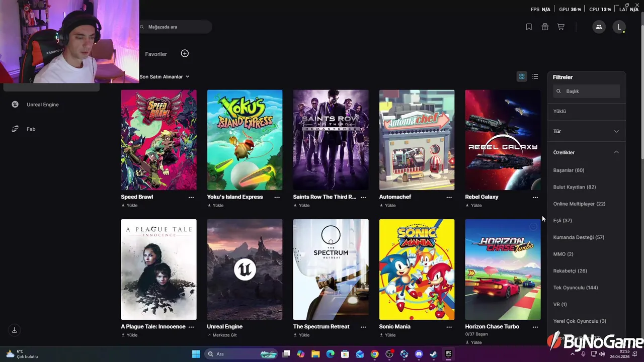Click Yükle under Sonic Mania
This screenshot has width=644, height=362.
point(387,335)
